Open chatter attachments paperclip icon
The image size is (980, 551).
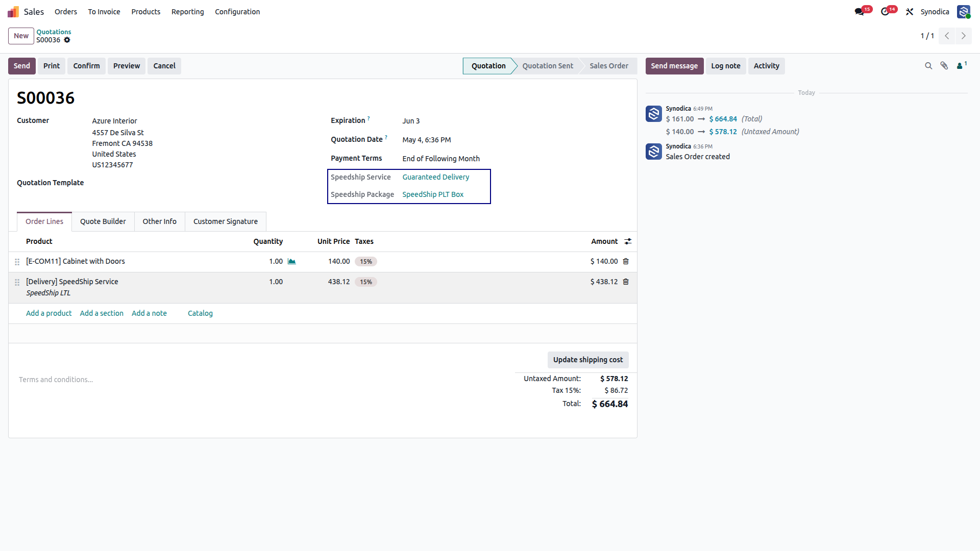(x=944, y=66)
